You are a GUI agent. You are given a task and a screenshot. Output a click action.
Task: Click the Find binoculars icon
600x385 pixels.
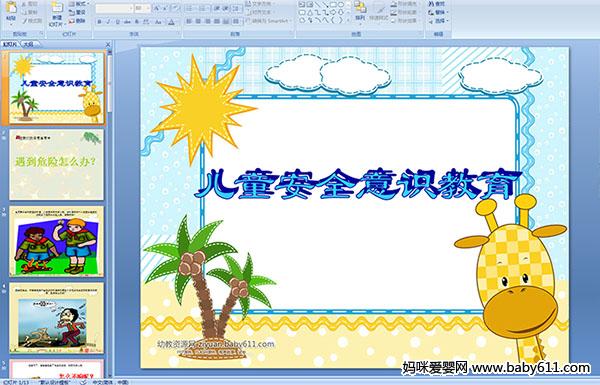(x=431, y=4)
